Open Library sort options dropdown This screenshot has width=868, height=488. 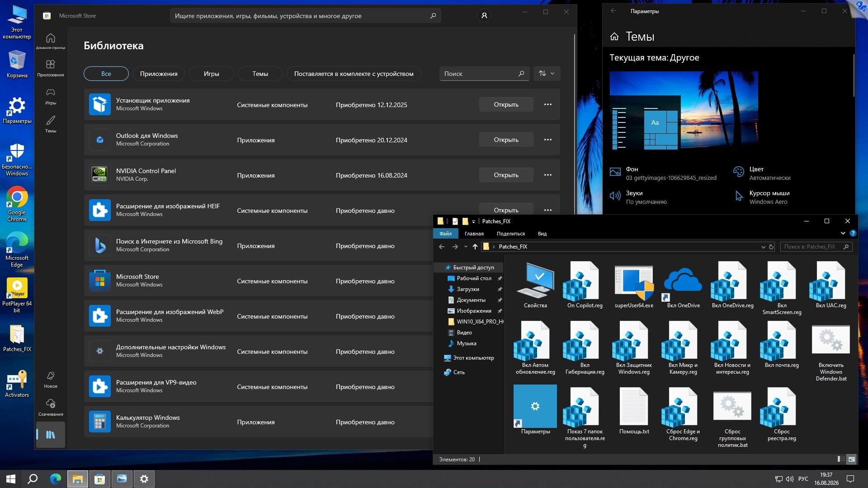click(x=547, y=74)
